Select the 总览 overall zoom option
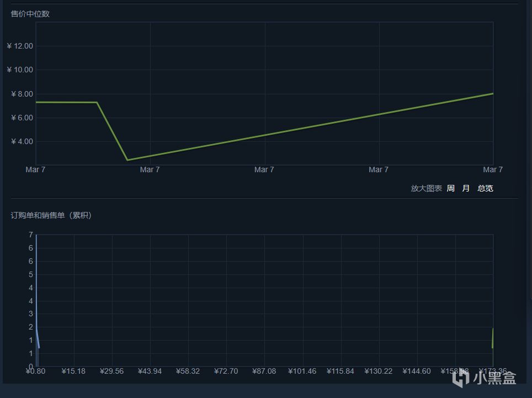 485,188
